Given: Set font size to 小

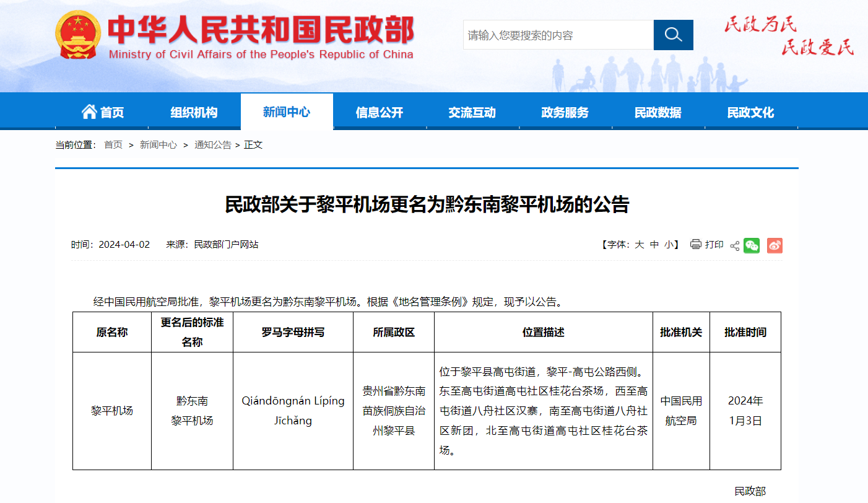Looking at the screenshot, I should tap(669, 245).
